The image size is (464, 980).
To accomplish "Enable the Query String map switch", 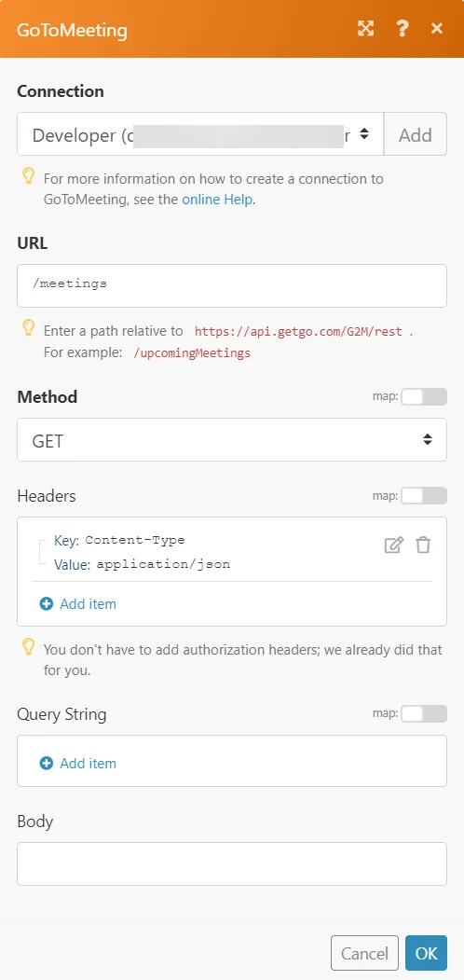I will [x=424, y=713].
